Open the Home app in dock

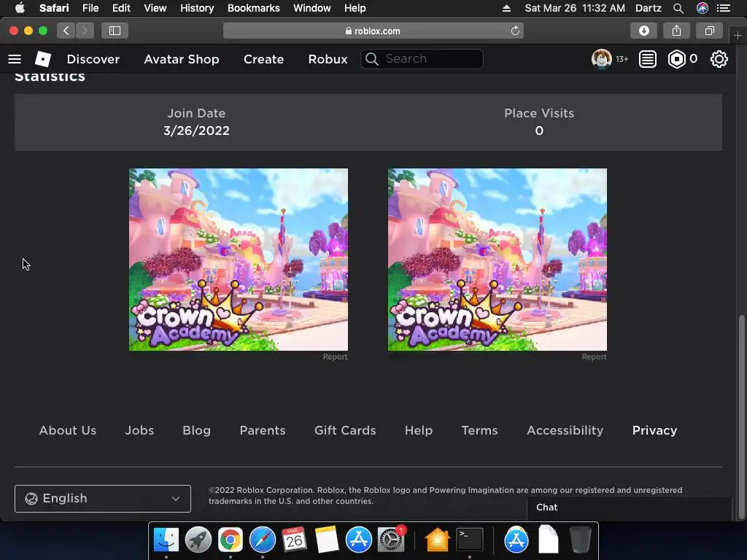click(x=438, y=540)
